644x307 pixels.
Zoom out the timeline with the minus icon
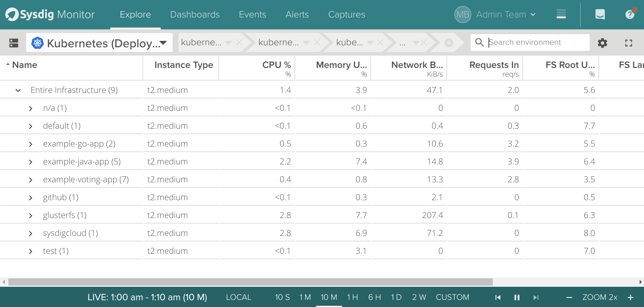[569, 297]
